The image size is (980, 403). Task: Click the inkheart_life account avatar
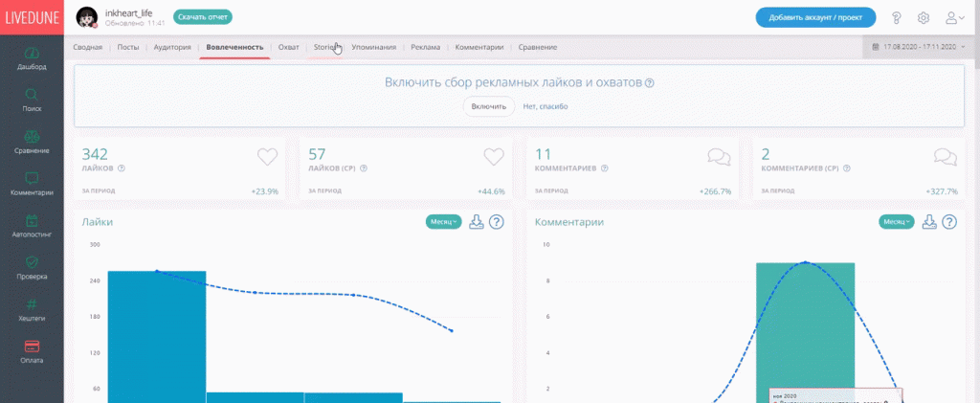click(86, 17)
